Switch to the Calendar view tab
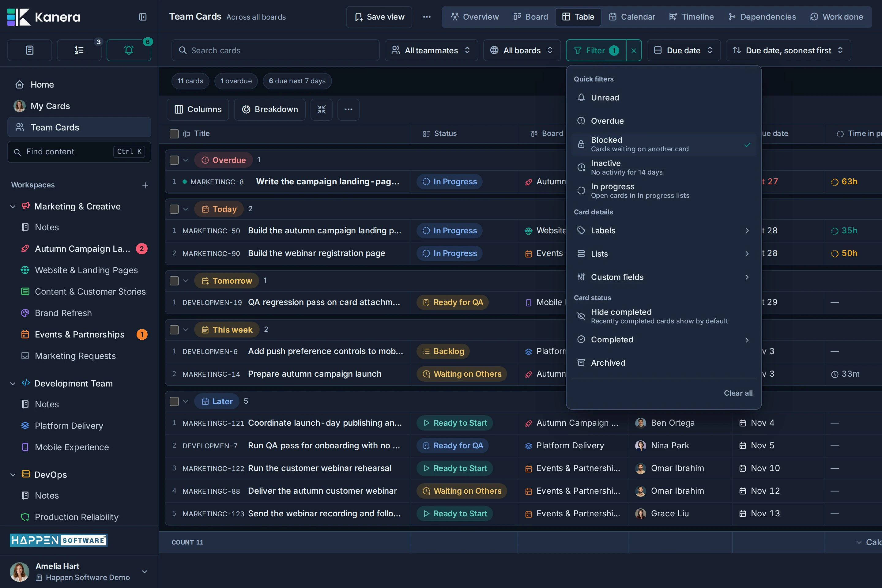Image resolution: width=882 pixels, height=588 pixels. click(632, 17)
